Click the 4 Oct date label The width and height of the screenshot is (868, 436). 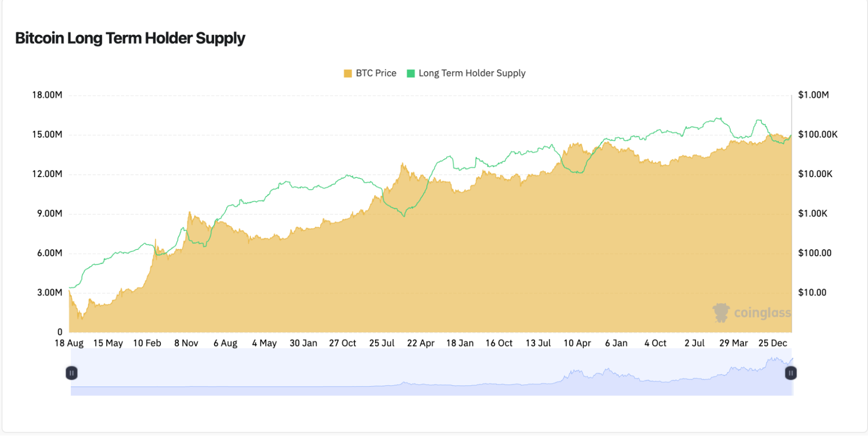(x=655, y=343)
